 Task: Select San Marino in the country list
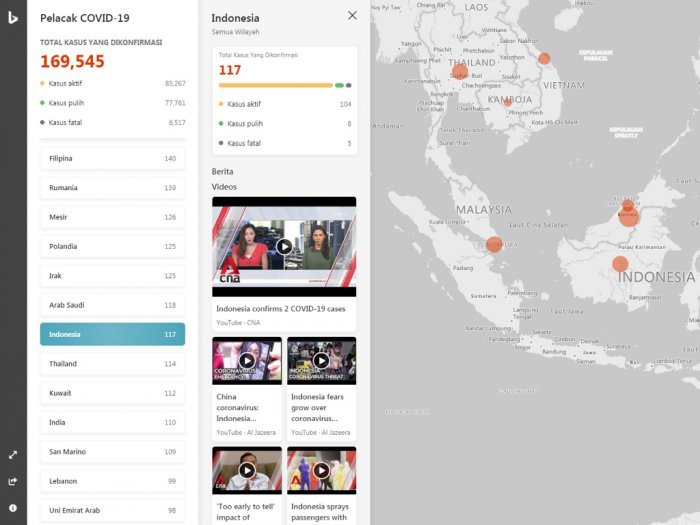click(x=112, y=452)
